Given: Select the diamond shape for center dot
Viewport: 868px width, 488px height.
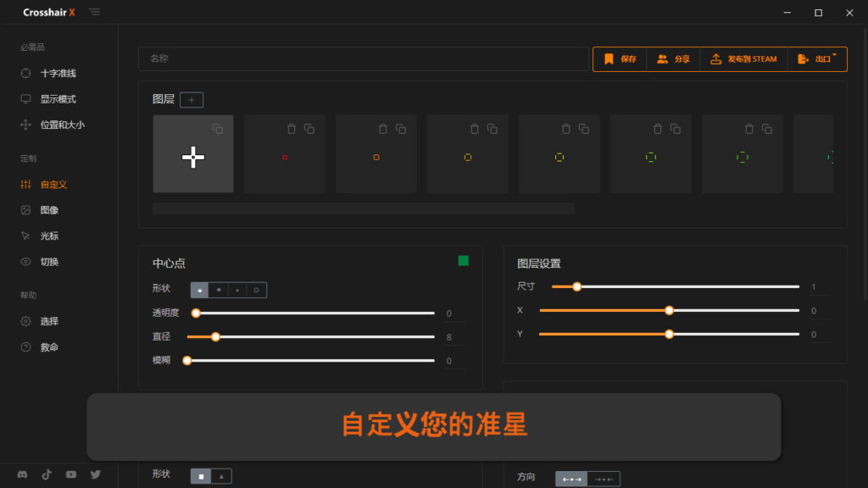Looking at the screenshot, I should 219,290.
